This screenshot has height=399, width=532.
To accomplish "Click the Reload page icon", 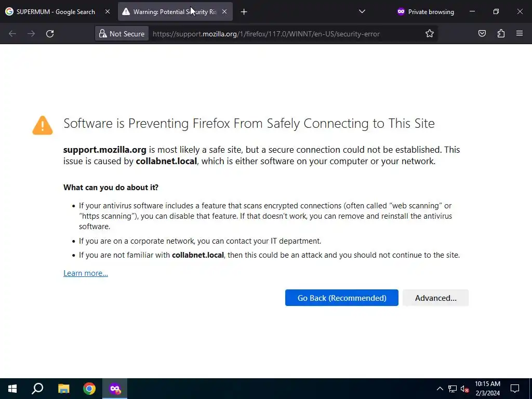I will point(50,34).
